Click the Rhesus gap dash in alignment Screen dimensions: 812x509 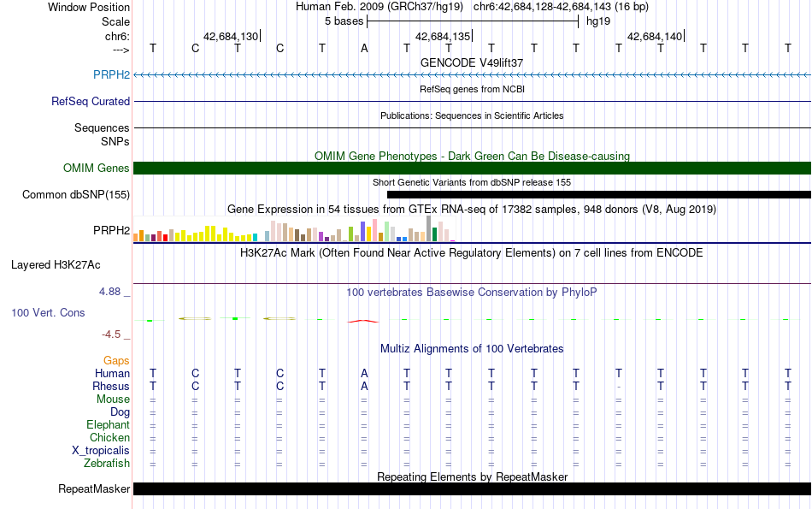(x=618, y=387)
